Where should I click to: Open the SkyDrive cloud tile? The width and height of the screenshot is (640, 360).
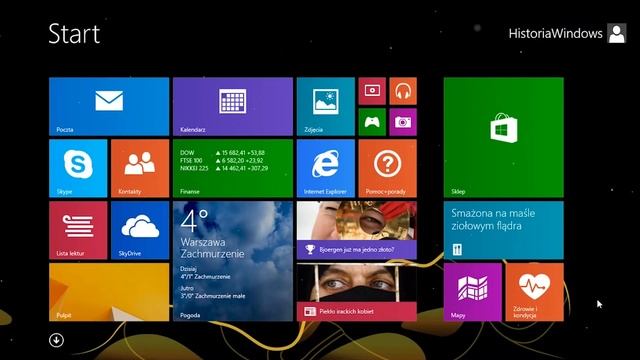click(140, 230)
